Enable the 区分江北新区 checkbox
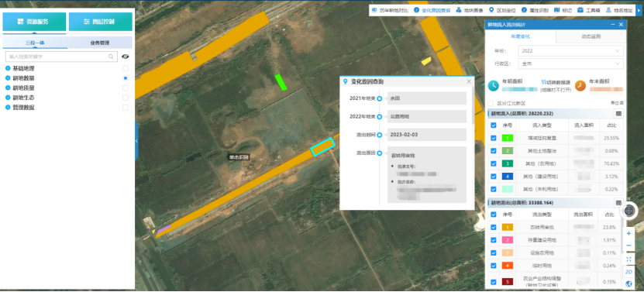This screenshot has height=292, width=644. [491, 104]
